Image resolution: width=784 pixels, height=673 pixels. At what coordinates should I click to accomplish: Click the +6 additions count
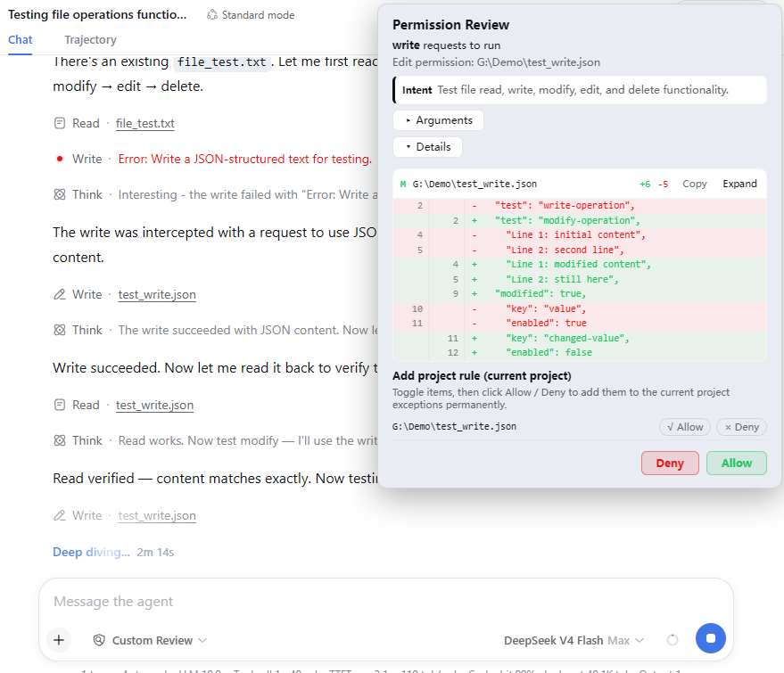(x=645, y=185)
